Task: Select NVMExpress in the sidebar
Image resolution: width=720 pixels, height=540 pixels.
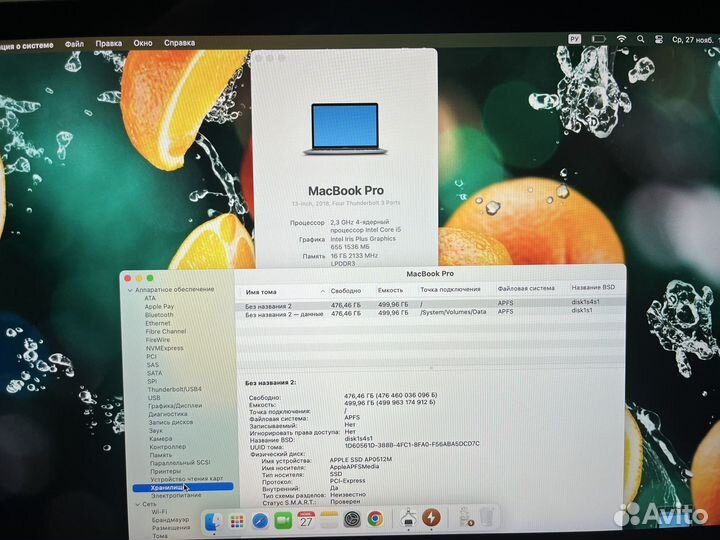Action: click(164, 348)
